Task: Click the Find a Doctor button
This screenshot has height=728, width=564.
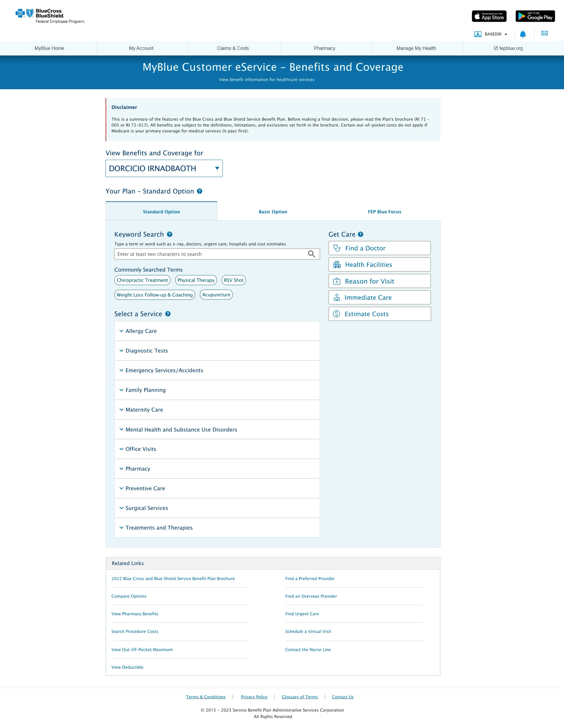Action: tap(379, 248)
